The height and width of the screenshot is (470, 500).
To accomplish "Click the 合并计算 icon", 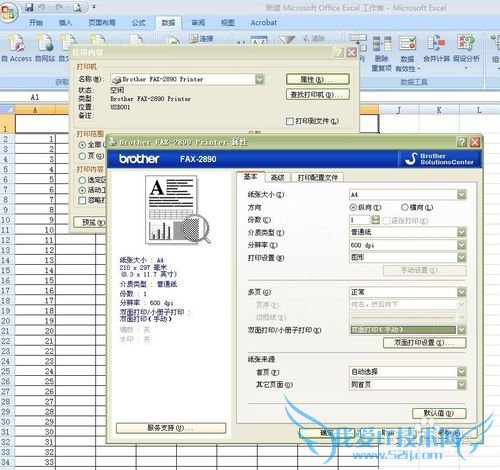I will (436, 49).
